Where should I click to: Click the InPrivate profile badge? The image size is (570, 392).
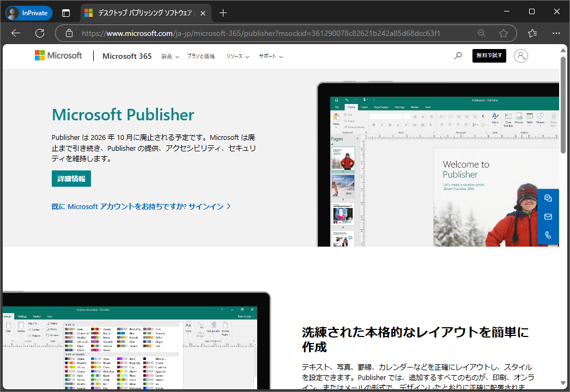(x=29, y=13)
